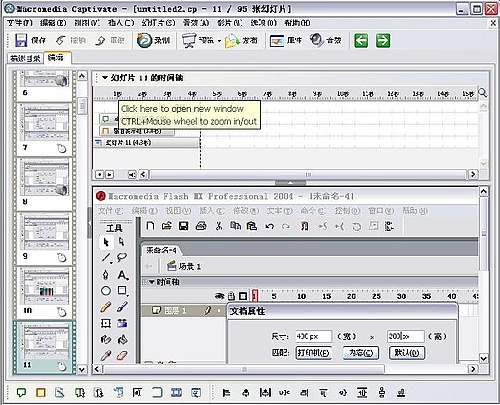This screenshot has width=500, height=405.
Task: Click the third object toolbar icon with the blue pencil
Action: click(x=60, y=392)
